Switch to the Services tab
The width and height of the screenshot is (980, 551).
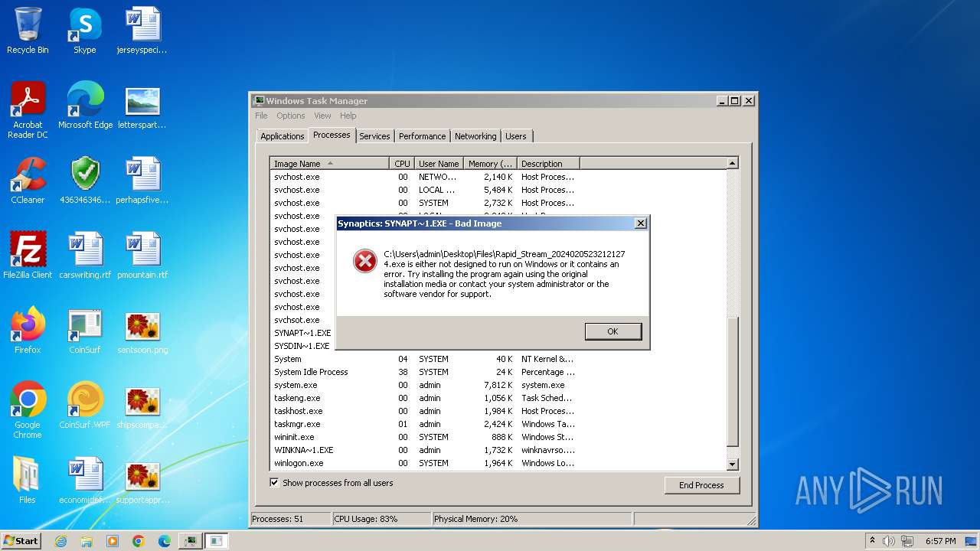coord(374,136)
